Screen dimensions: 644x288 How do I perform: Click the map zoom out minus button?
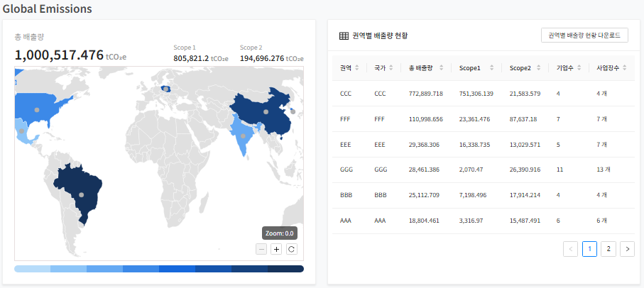click(262, 249)
